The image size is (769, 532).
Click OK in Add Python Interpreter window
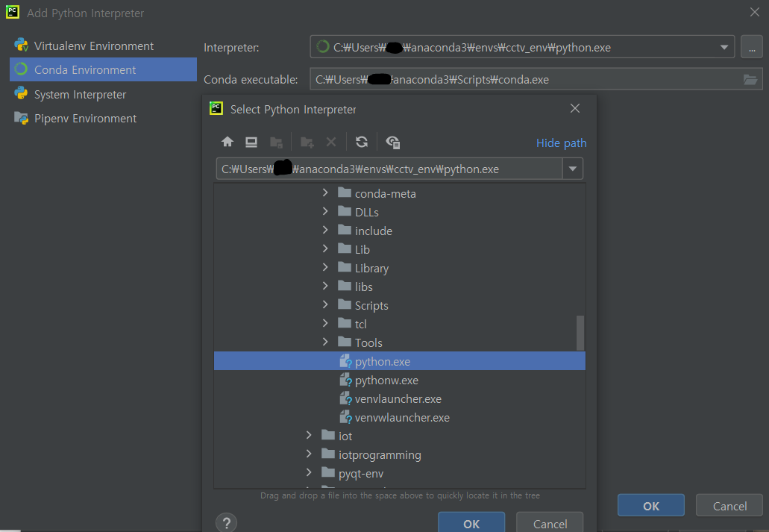[x=651, y=505]
